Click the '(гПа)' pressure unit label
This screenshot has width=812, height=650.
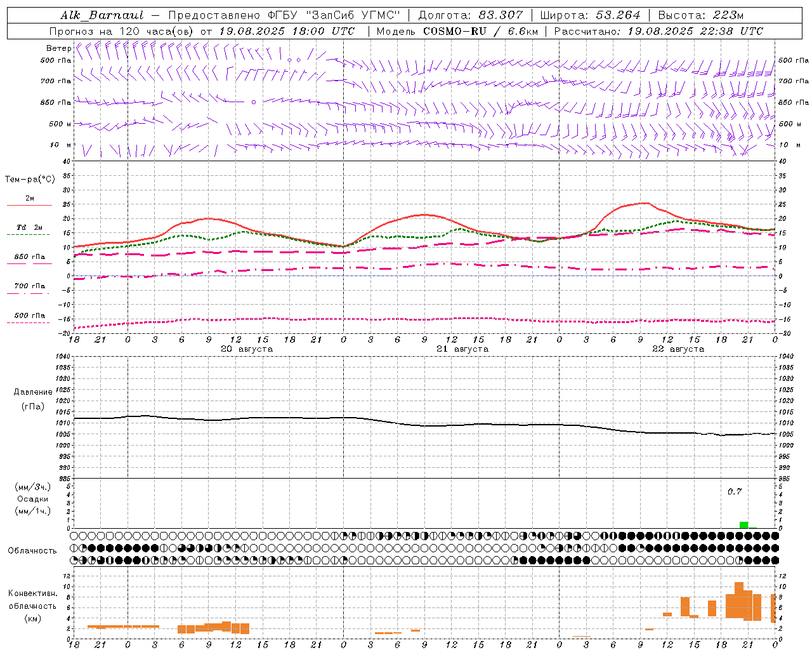(x=32, y=407)
